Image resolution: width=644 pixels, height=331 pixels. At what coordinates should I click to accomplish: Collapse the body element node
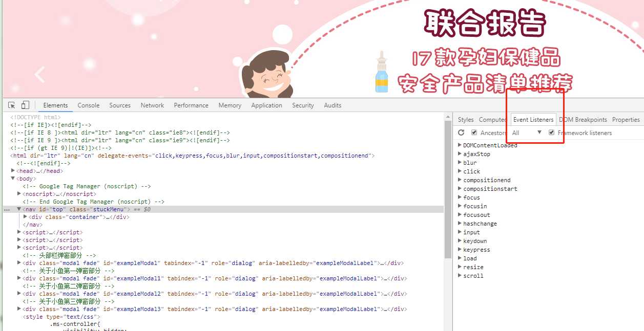(x=13, y=179)
